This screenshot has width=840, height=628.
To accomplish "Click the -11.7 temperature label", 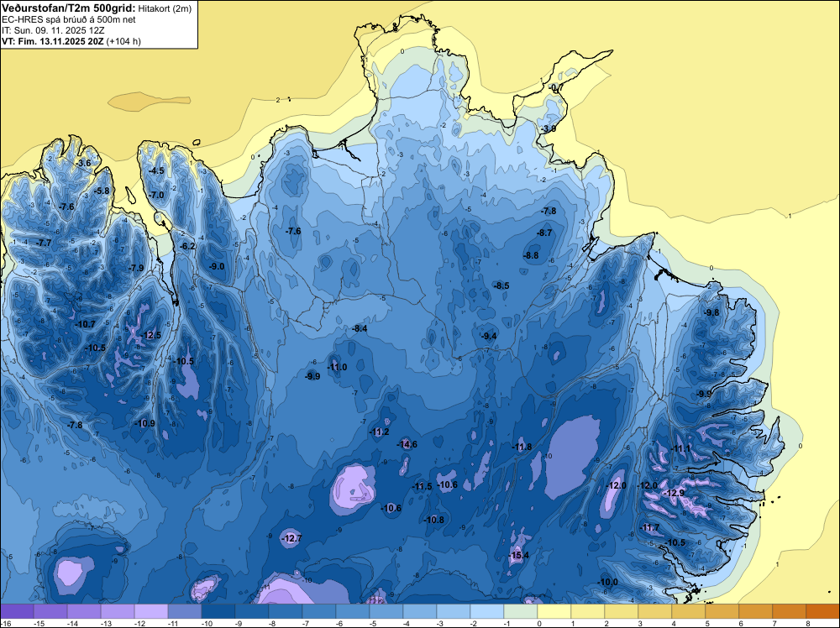I will [x=649, y=528].
